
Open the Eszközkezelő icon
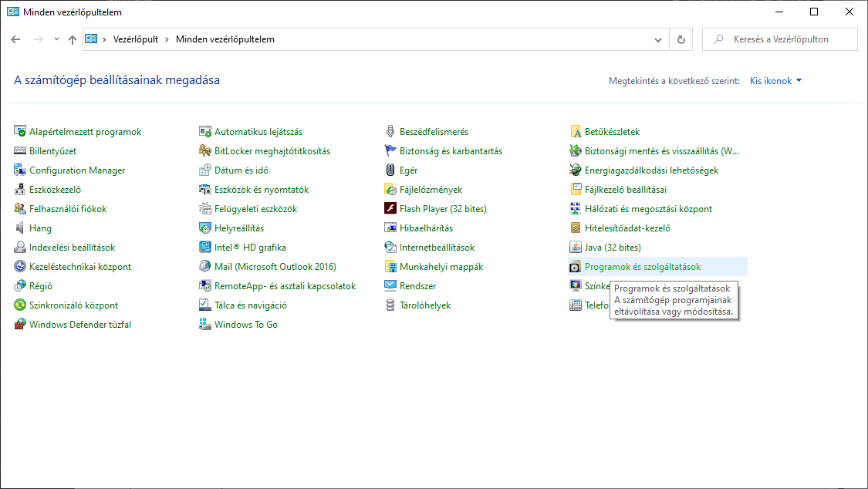coord(20,190)
